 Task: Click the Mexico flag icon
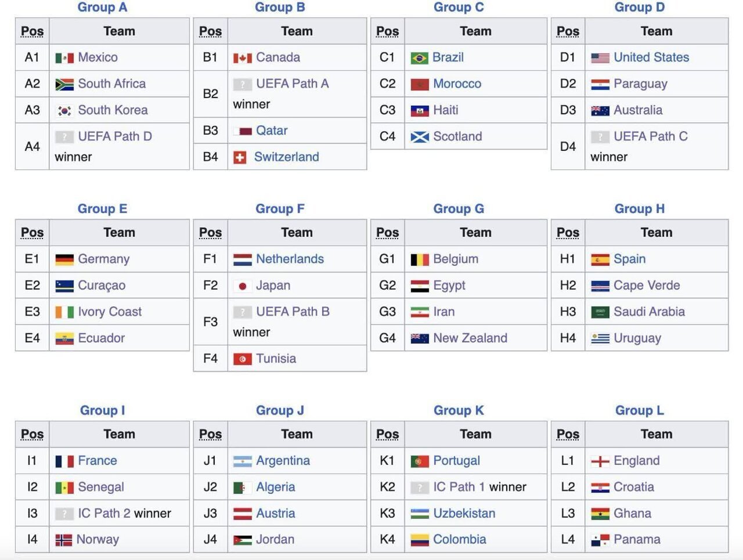pos(64,58)
